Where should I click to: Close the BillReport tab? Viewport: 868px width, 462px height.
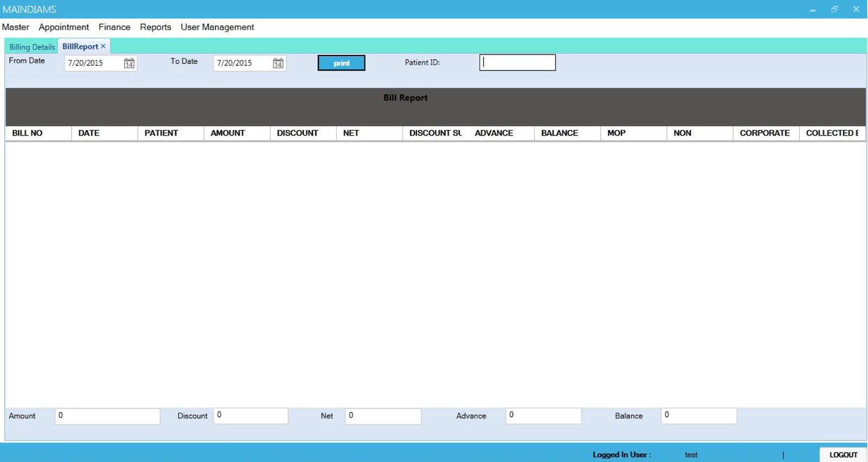[x=103, y=46]
